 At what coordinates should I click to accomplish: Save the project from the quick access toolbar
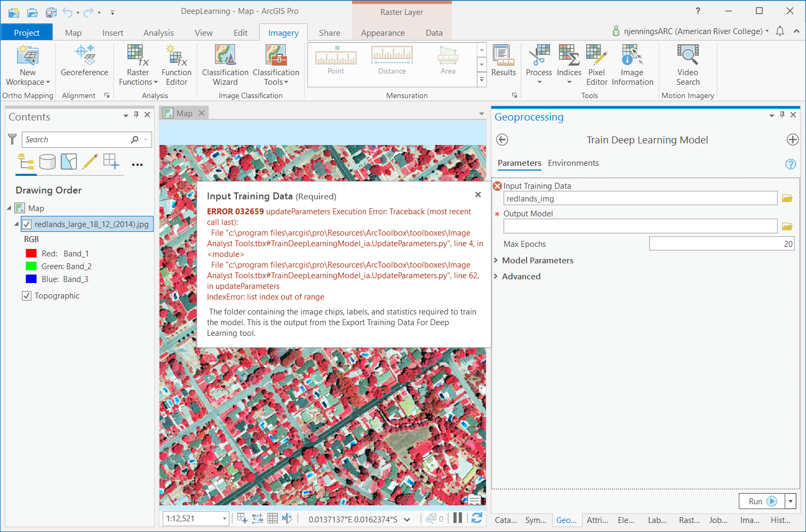[x=51, y=12]
